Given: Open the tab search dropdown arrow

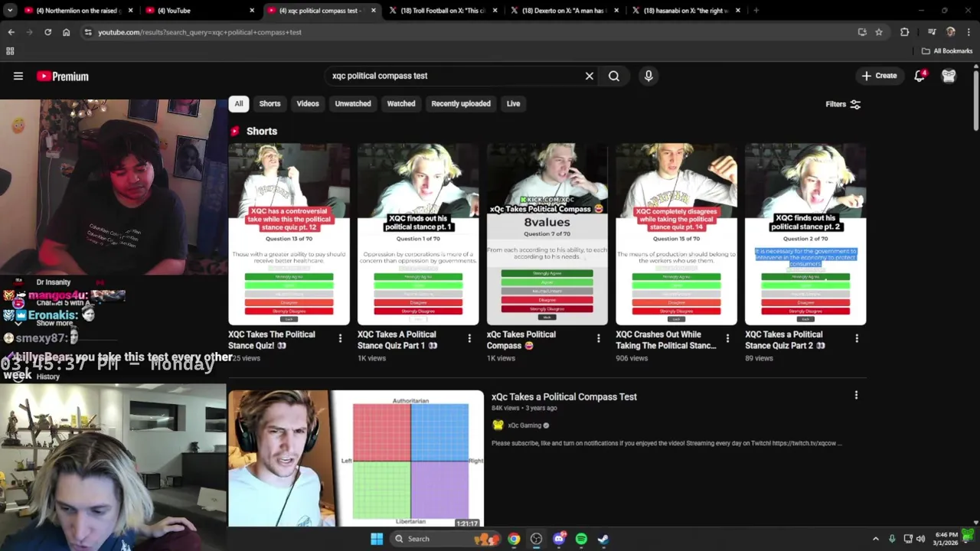Looking at the screenshot, I should [10, 11].
